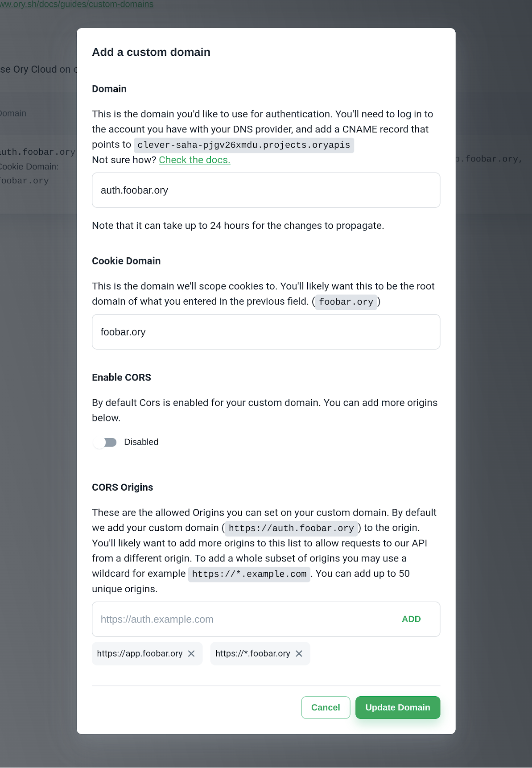
Task: Click into the Cookie Domain text field
Action: tap(266, 332)
